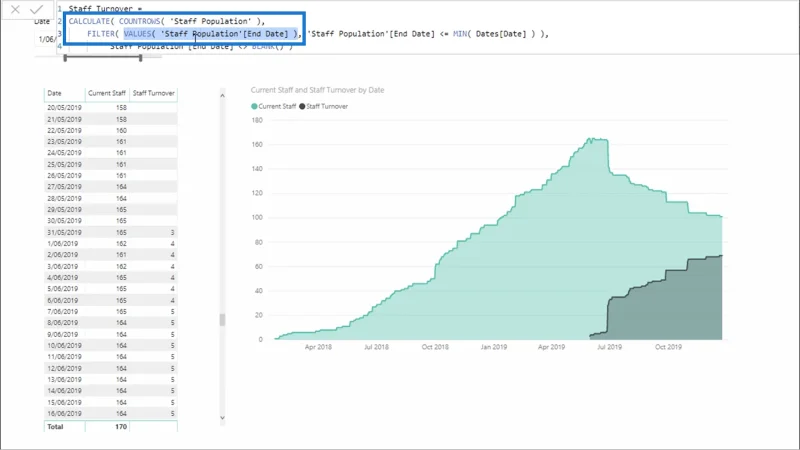Select the 27/05/2019 row date cell

(x=64, y=187)
